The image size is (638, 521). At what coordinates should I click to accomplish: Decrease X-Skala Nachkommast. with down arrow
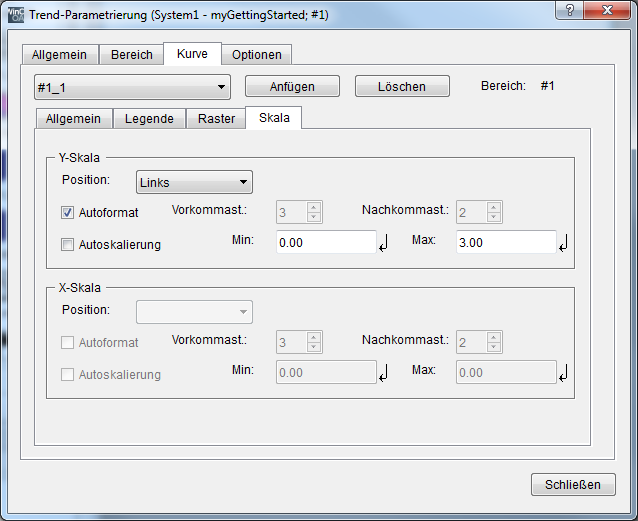click(493, 347)
